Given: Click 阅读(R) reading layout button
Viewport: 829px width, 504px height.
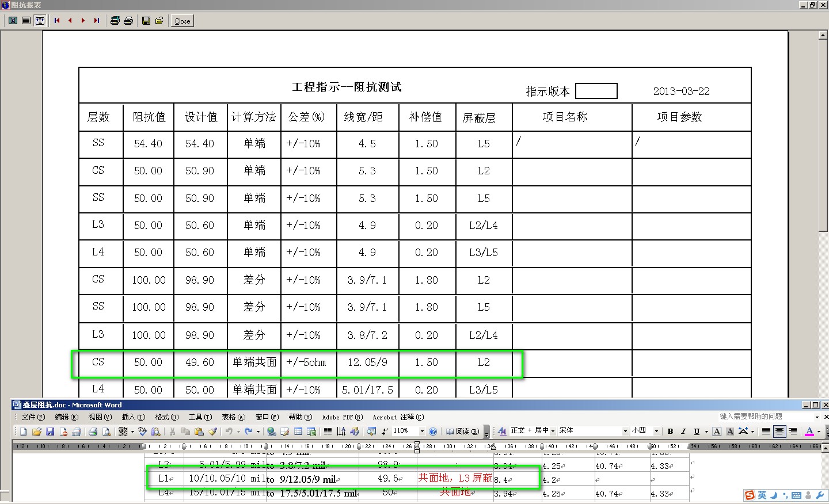Looking at the screenshot, I should (463, 432).
